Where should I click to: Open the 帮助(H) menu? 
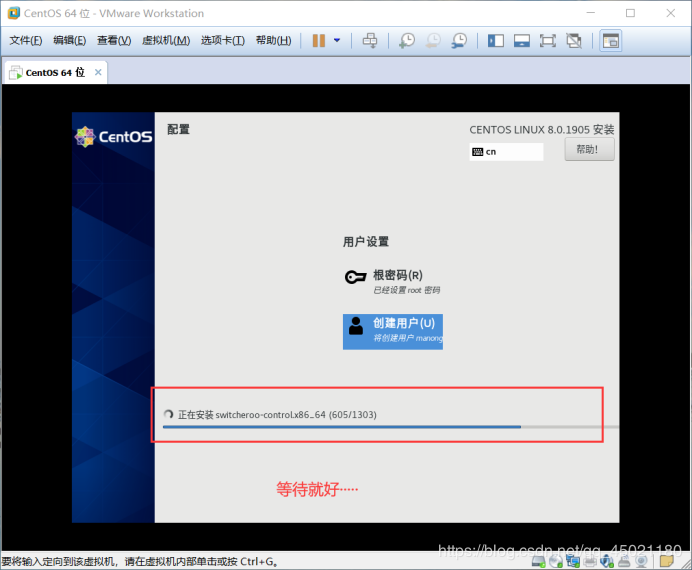(x=273, y=41)
